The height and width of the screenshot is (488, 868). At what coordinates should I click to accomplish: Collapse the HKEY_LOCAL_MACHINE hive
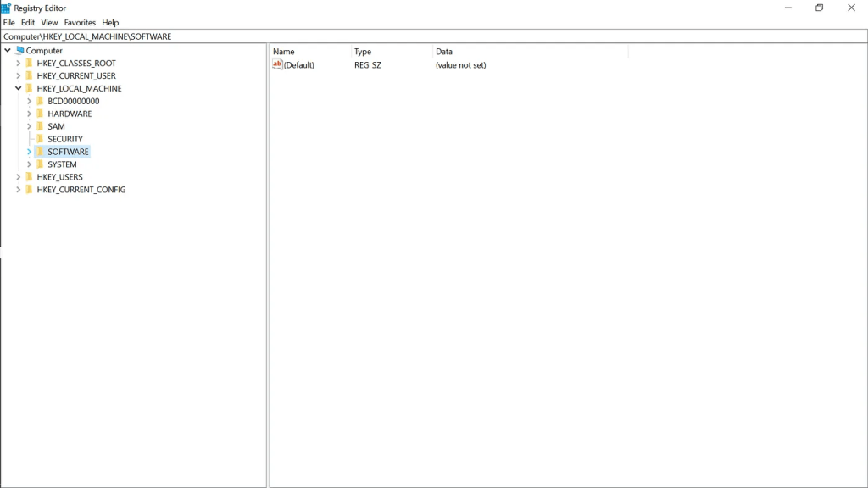tap(18, 88)
